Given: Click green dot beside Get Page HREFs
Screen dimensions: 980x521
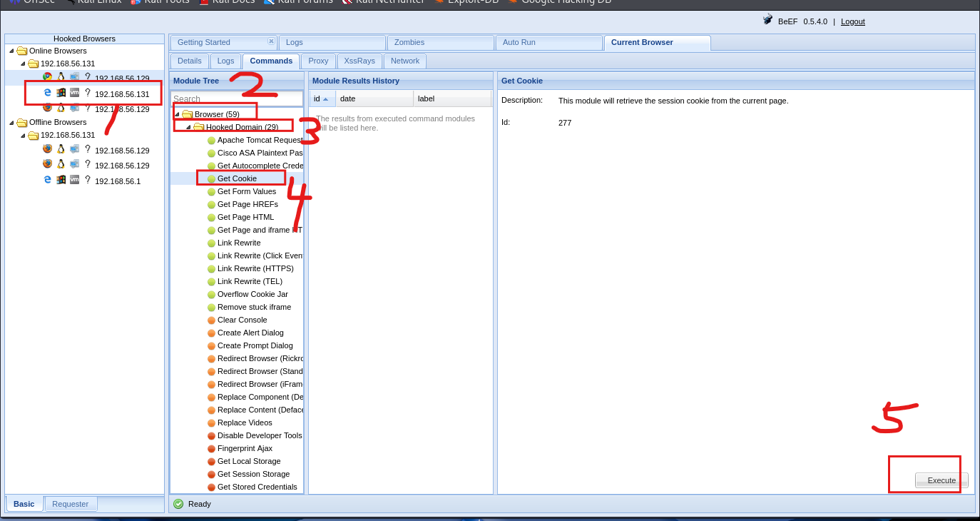Looking at the screenshot, I should [211, 204].
